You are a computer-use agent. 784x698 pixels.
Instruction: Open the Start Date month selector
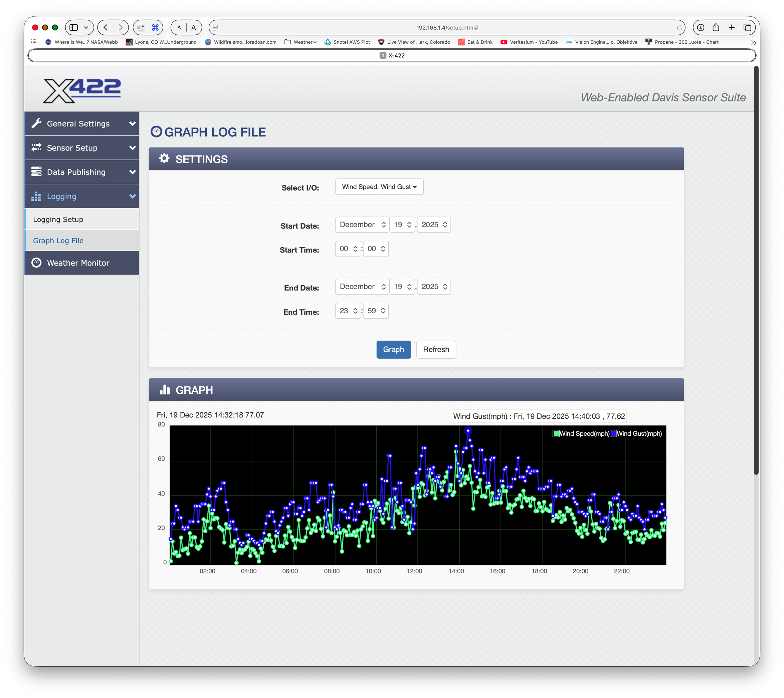pos(362,225)
